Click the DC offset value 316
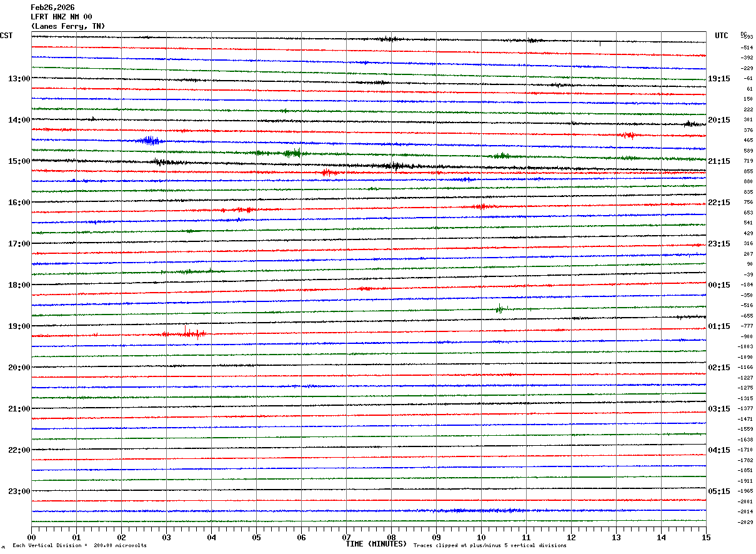Viewport: 756px width, 554px height. coord(748,244)
